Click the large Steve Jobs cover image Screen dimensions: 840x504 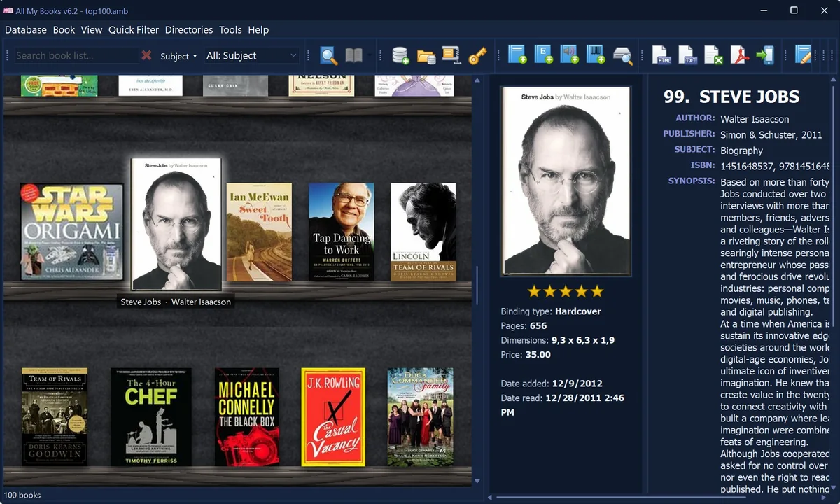[x=566, y=181]
